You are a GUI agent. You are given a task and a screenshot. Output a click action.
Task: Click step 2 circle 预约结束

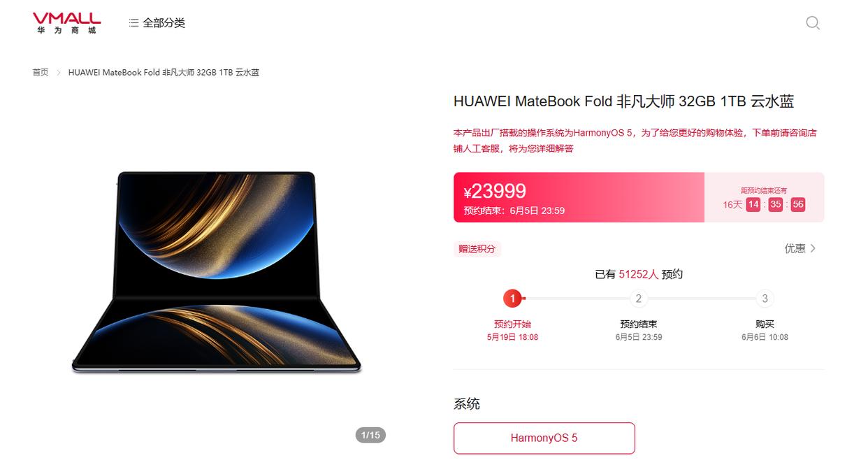(638, 299)
